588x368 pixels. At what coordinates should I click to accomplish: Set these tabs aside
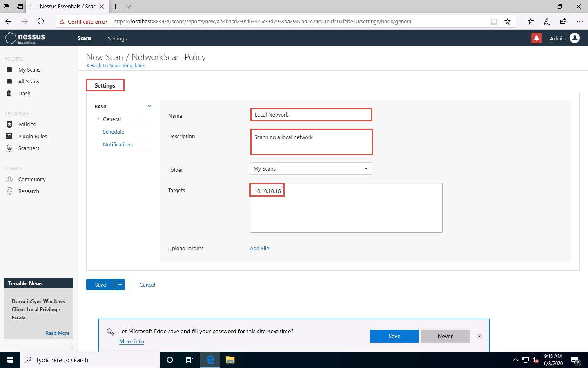click(x=20, y=7)
